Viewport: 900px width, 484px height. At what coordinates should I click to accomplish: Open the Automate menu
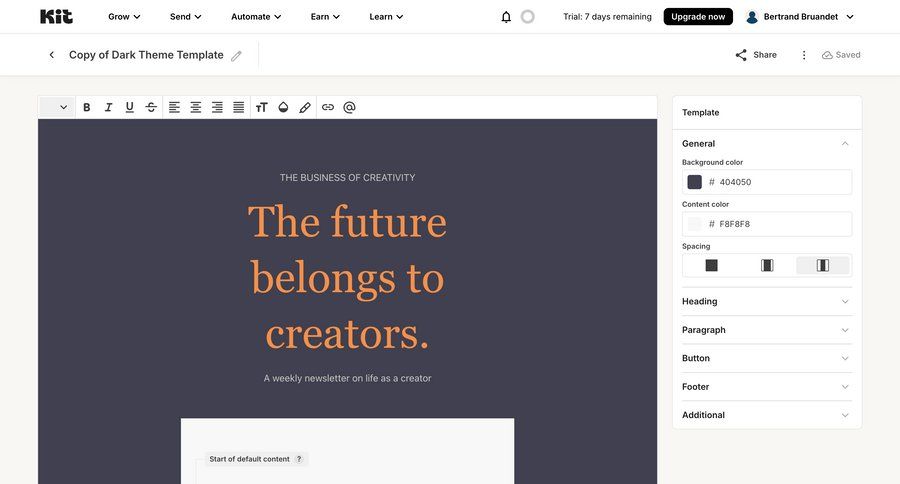(x=256, y=17)
